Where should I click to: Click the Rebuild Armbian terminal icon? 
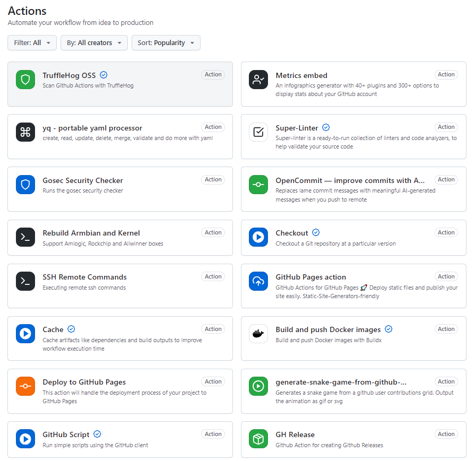[25, 237]
